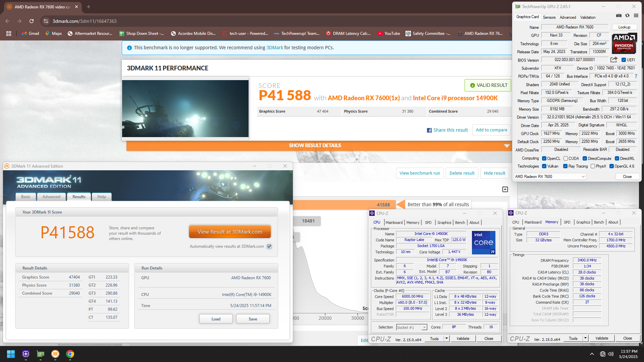Click the Delete result button

click(462, 173)
